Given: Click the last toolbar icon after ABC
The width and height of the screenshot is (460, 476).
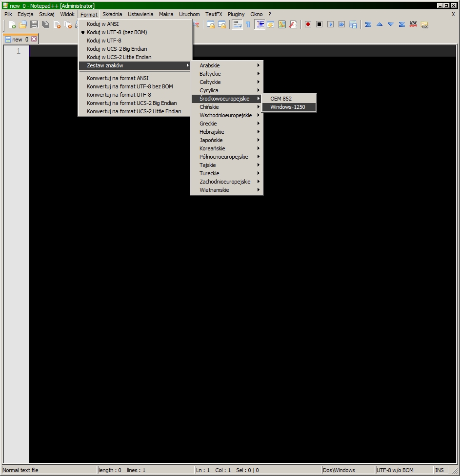Looking at the screenshot, I should point(424,24).
